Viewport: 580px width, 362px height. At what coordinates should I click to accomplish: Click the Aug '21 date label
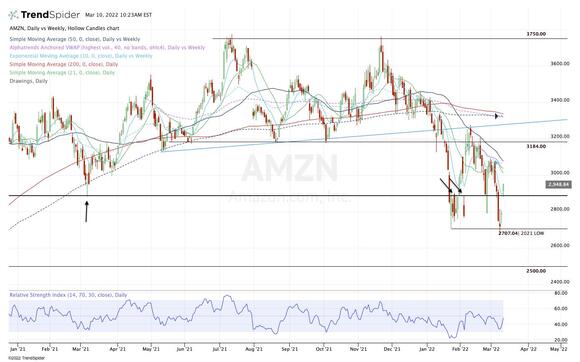[x=254, y=349]
